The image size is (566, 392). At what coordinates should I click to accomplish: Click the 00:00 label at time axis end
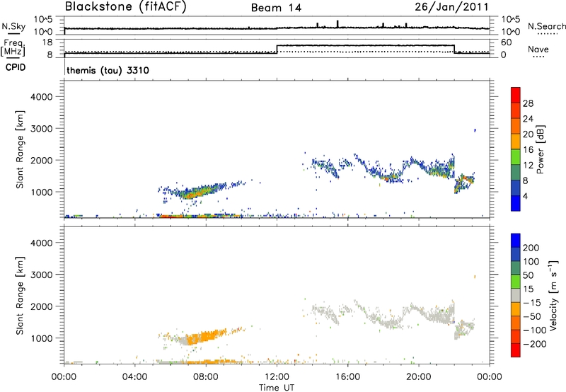(490, 377)
